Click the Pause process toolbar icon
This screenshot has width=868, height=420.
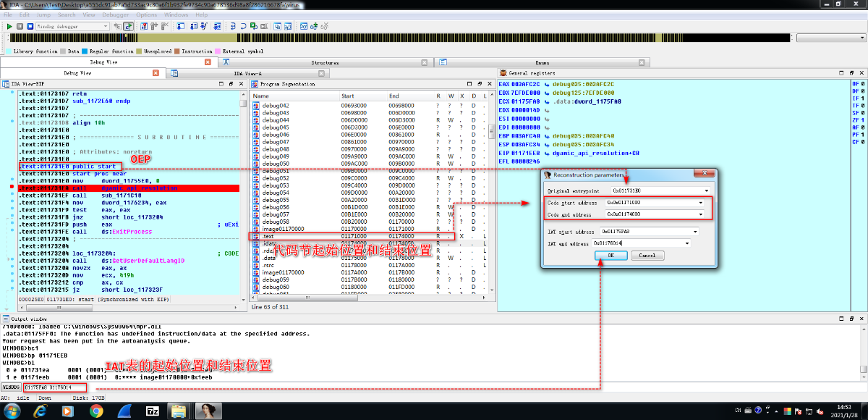click(x=20, y=26)
